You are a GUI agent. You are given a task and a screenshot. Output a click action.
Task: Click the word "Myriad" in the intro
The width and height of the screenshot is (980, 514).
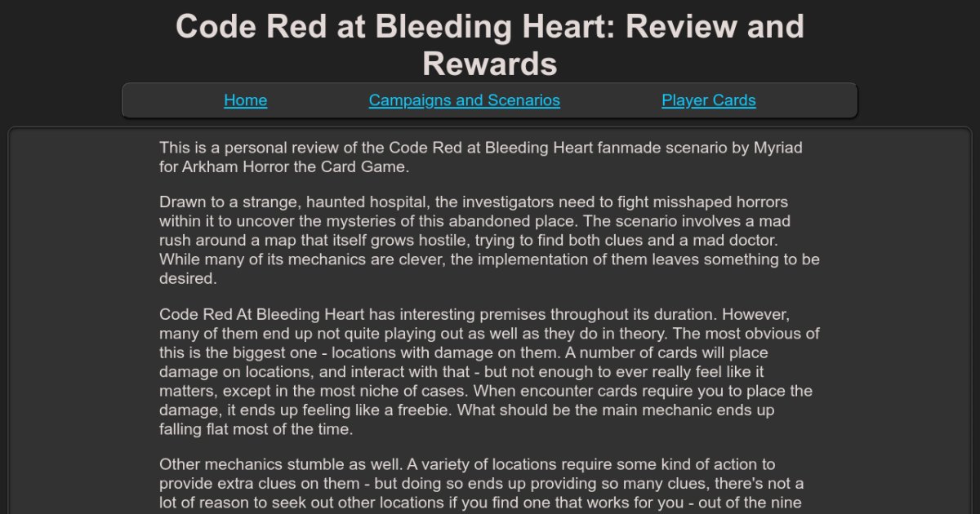coord(774,148)
